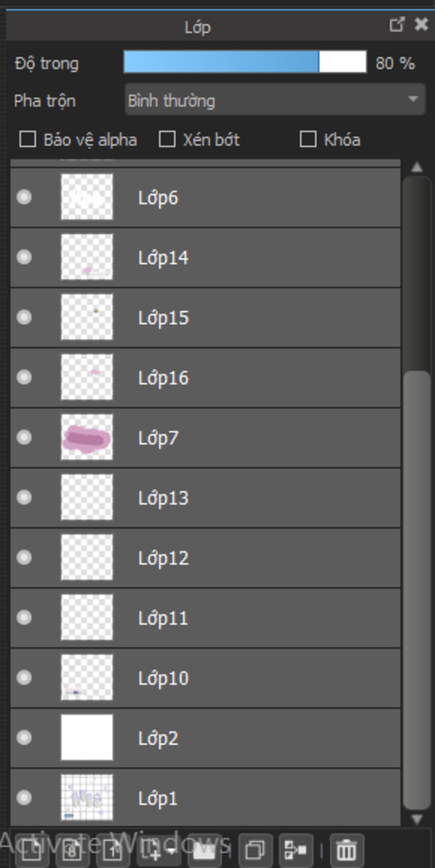Add a new 1-bit layer
This screenshot has width=435, height=868.
pos(112,851)
